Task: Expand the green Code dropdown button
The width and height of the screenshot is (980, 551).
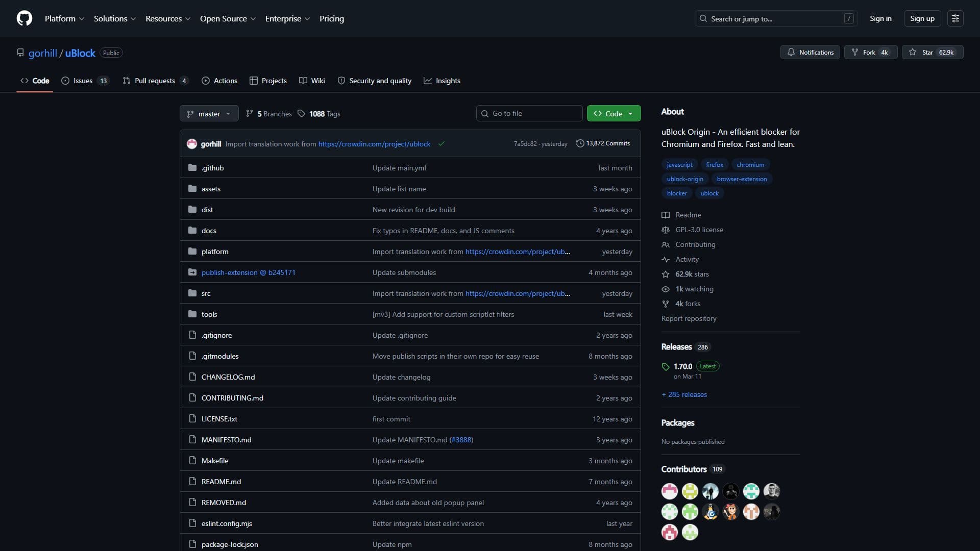Action: (x=614, y=113)
